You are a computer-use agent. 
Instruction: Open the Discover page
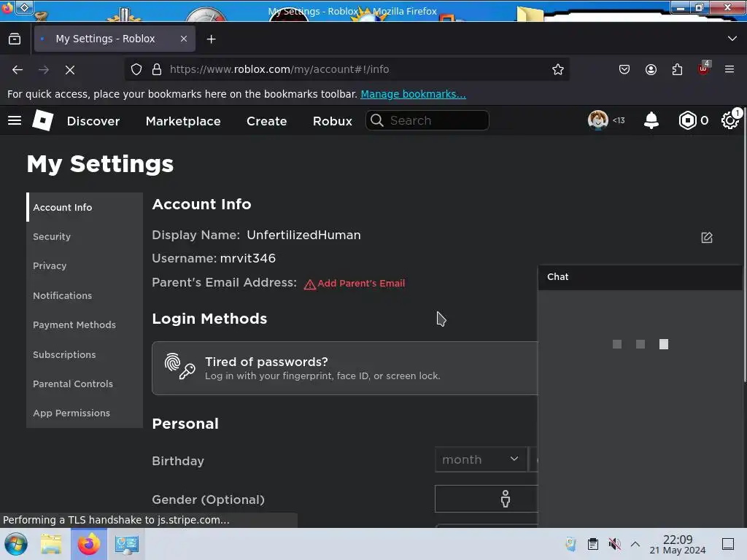click(93, 121)
